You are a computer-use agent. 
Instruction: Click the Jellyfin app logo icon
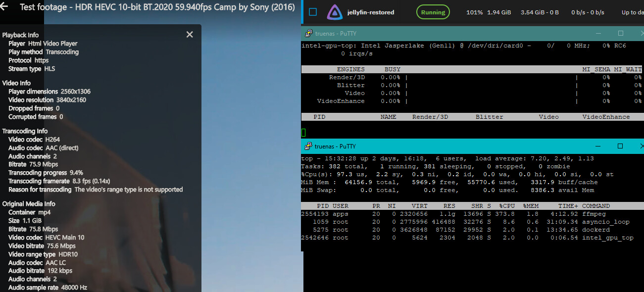(335, 12)
